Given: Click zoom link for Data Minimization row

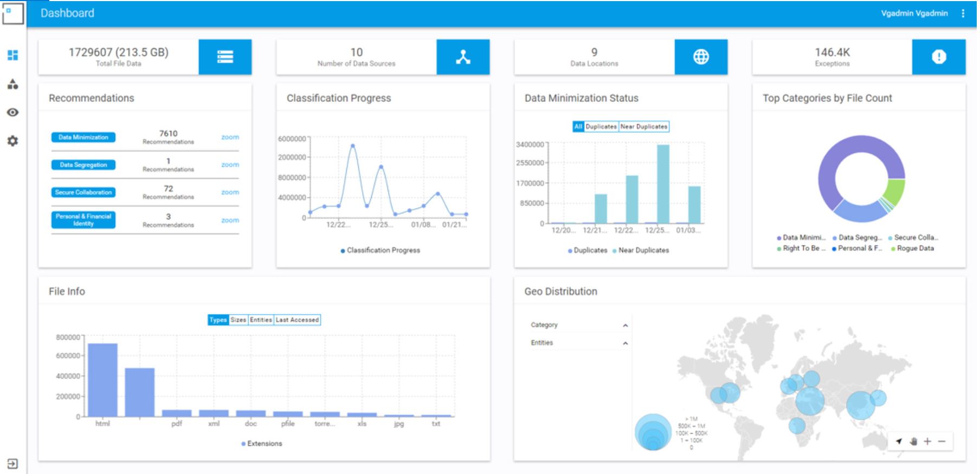Looking at the screenshot, I should (x=230, y=137).
